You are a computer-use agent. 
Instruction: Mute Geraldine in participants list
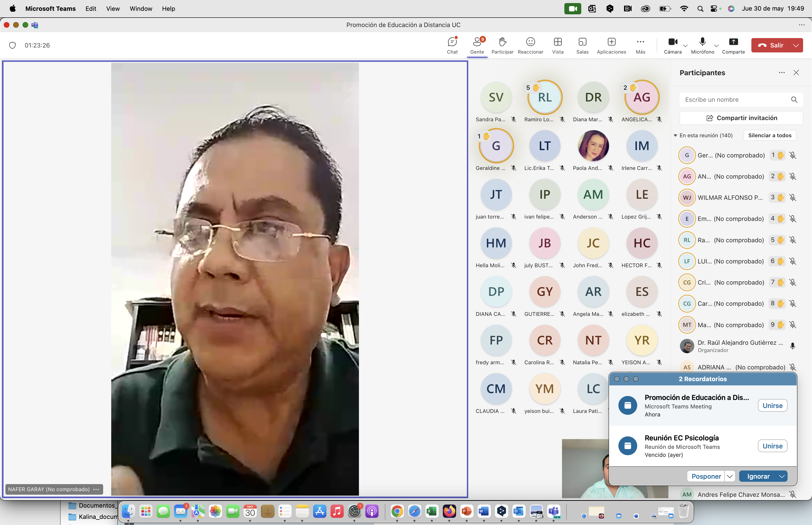tap(792, 155)
